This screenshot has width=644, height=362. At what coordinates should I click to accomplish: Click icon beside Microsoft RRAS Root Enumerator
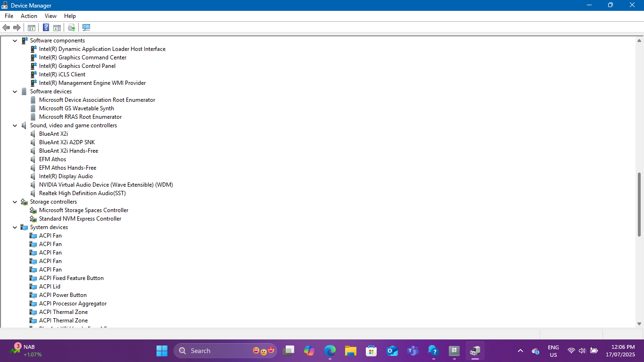tap(33, 117)
